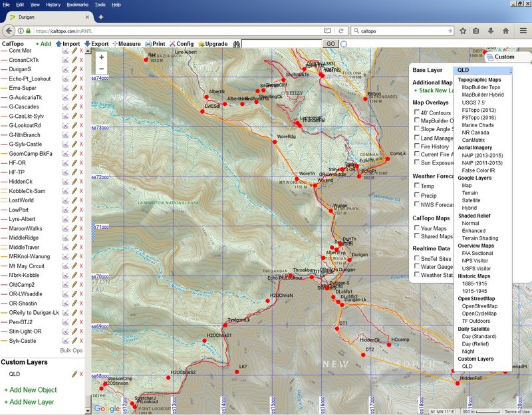Screen dimensions: 532x416
Task: Delete the QLD custom layer
Action: pyautogui.click(x=81, y=374)
